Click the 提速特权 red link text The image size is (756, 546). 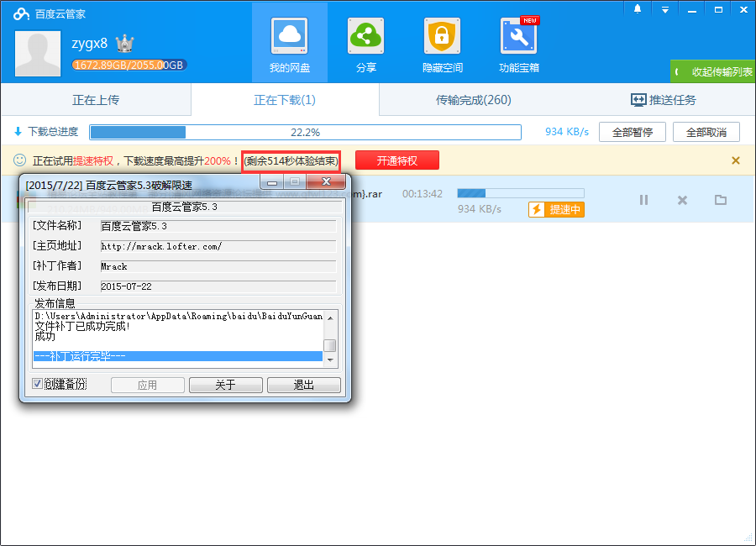pyautogui.click(x=93, y=161)
